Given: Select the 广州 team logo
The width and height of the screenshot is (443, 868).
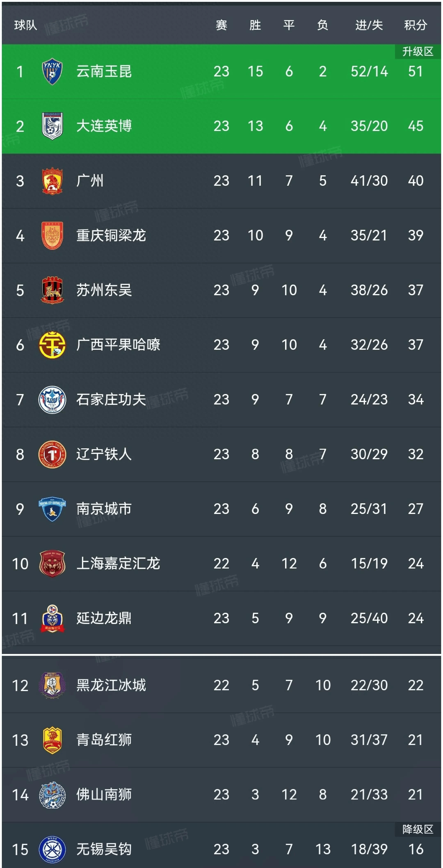Looking at the screenshot, I should pos(52,181).
